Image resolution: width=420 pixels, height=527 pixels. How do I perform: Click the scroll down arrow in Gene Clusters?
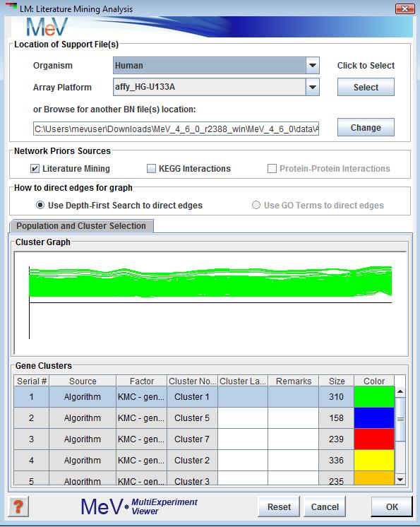click(400, 479)
